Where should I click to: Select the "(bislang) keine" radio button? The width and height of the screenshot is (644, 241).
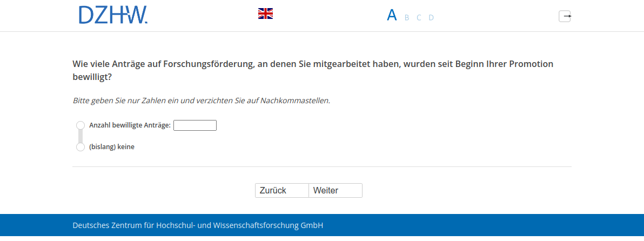tap(81, 147)
